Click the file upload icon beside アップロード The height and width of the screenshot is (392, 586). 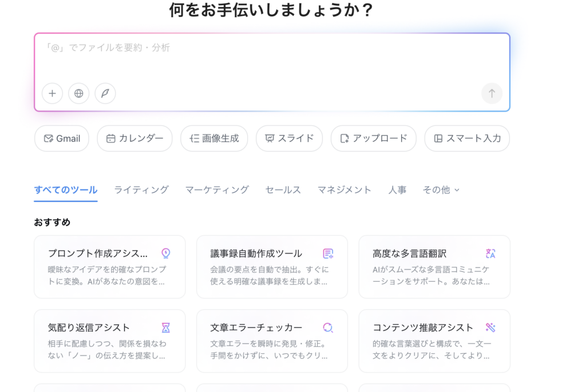344,138
